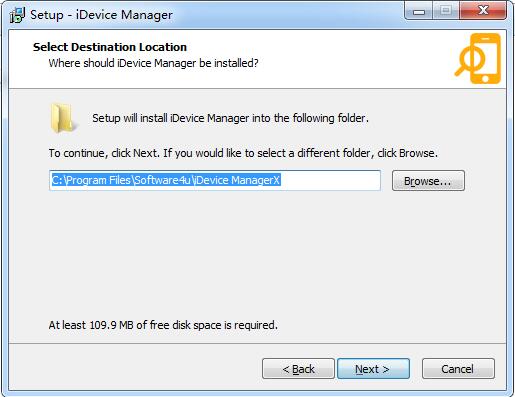Screen dimensions: 515x397
Task: Open the Browse folder dialog
Action: click(428, 181)
